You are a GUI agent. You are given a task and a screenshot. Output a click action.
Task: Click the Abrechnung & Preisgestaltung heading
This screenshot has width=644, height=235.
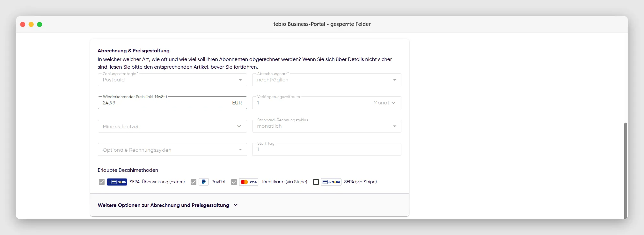point(134,50)
